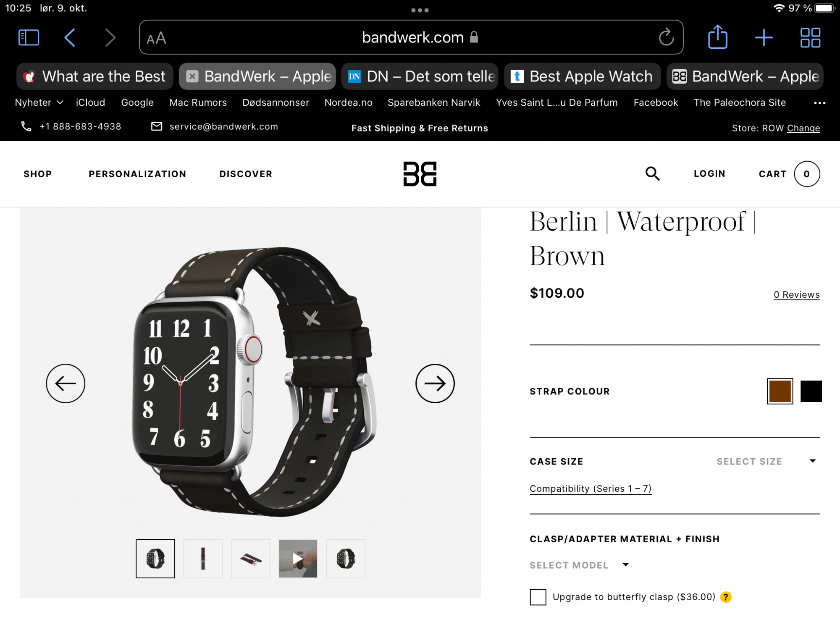This screenshot has width=840, height=630.
Task: Open the Safari share sheet icon
Action: [718, 37]
